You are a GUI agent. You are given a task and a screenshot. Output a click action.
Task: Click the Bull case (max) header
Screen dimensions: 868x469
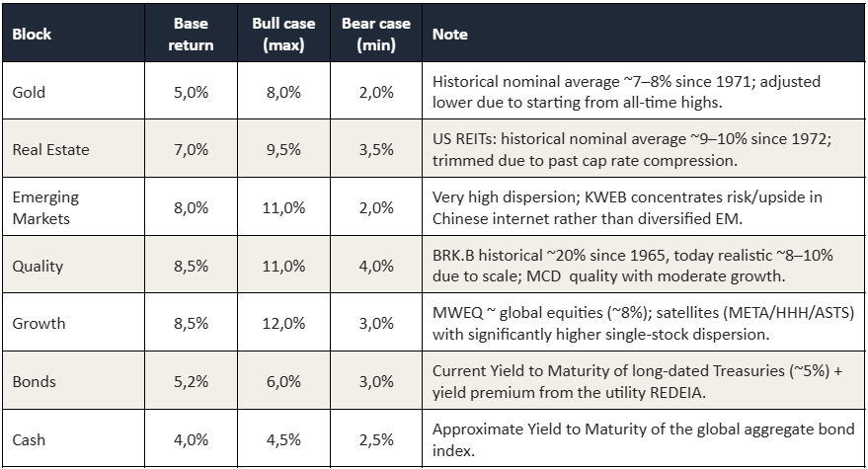point(284,34)
